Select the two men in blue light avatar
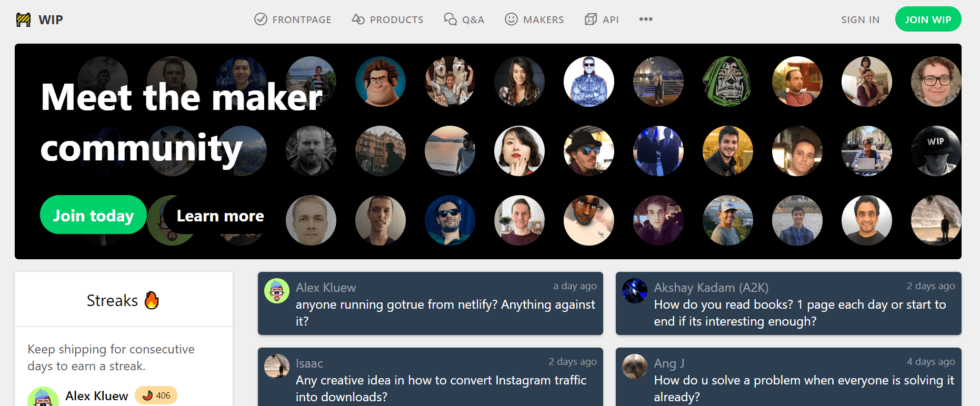 658,151
